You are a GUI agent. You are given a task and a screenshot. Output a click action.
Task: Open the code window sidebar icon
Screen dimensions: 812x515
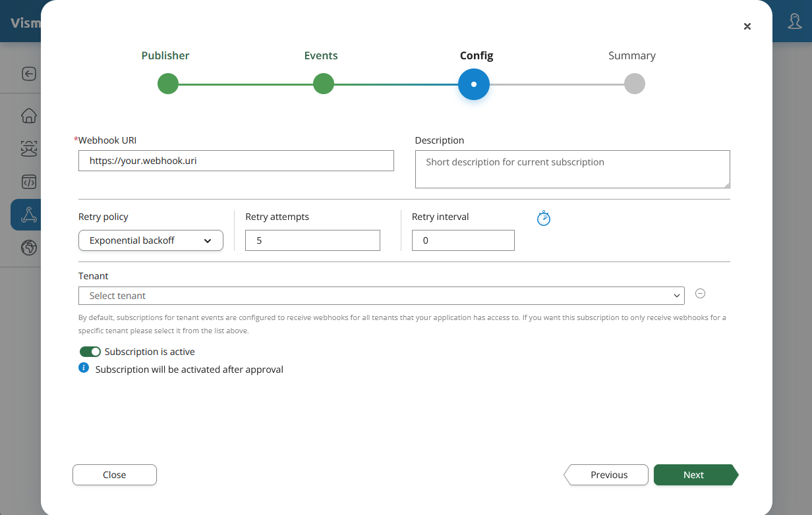tap(29, 182)
